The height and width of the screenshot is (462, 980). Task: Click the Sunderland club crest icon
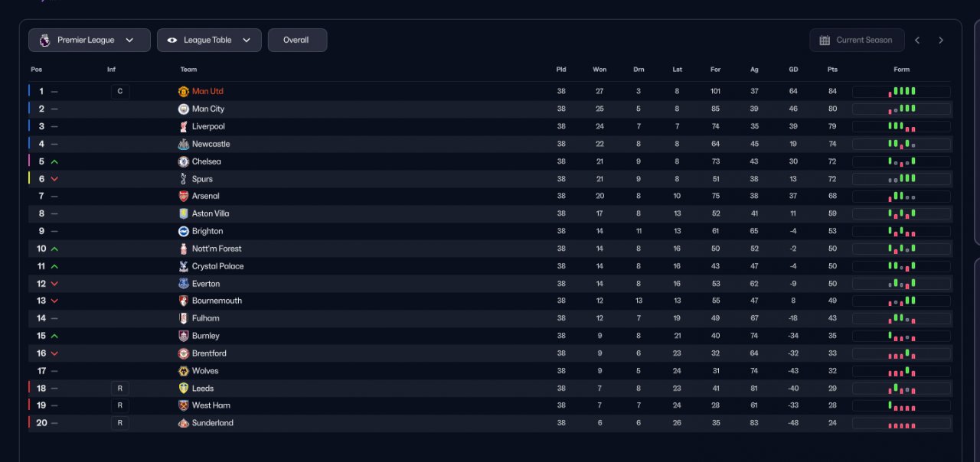pos(183,423)
